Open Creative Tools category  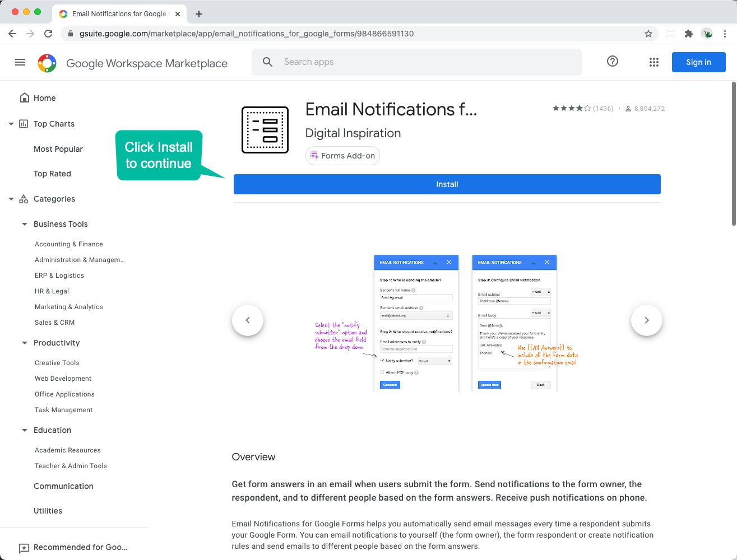pyautogui.click(x=57, y=363)
